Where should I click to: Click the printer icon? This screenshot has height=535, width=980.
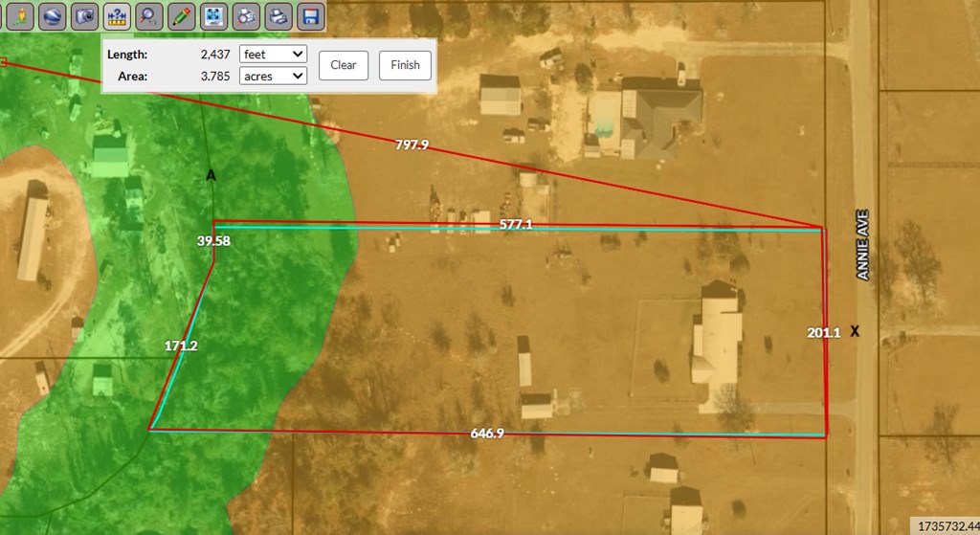click(x=278, y=15)
